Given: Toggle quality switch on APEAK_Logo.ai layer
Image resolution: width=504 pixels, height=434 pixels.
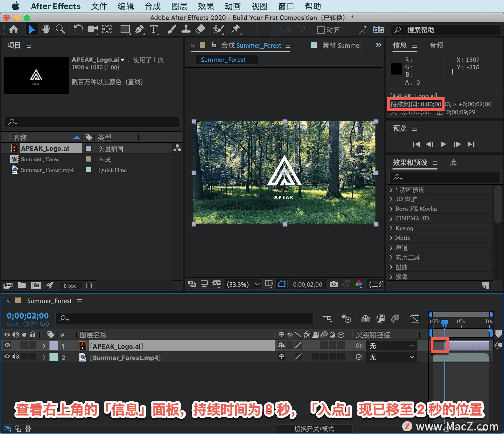Looking at the screenshot, I should point(298,345).
